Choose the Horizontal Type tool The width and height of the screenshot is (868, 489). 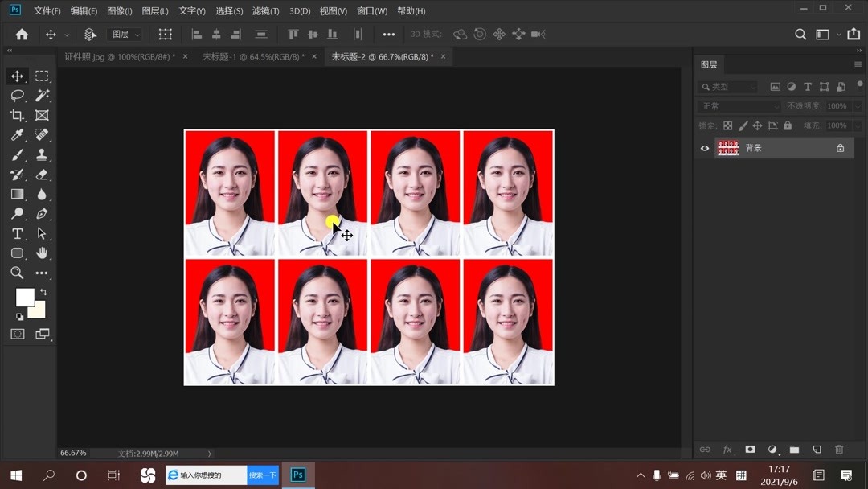[x=17, y=233]
